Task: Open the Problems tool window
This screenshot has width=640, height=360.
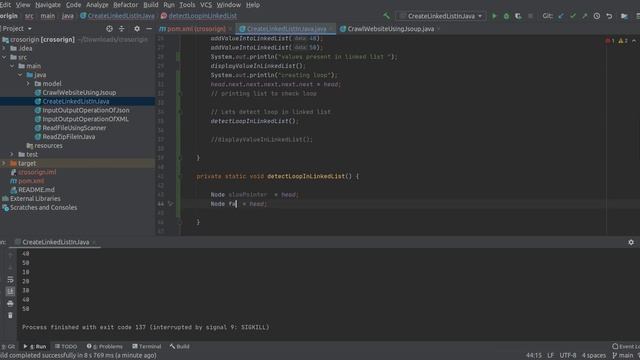Action: coord(104,347)
